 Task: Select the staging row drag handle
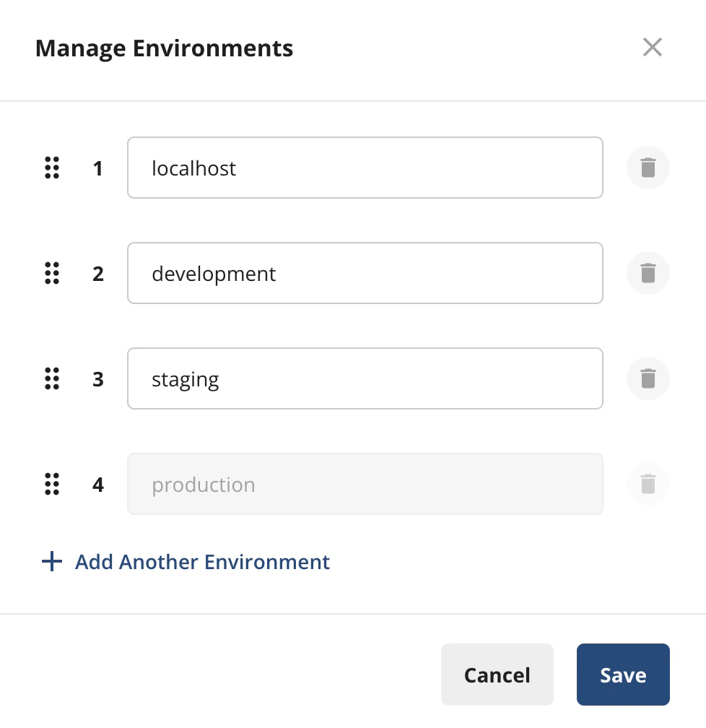click(x=51, y=378)
